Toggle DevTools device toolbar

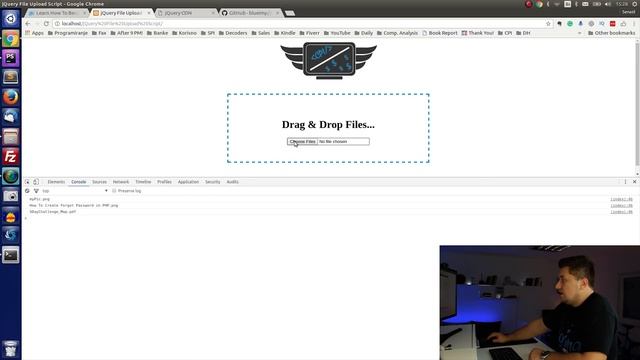(36, 182)
